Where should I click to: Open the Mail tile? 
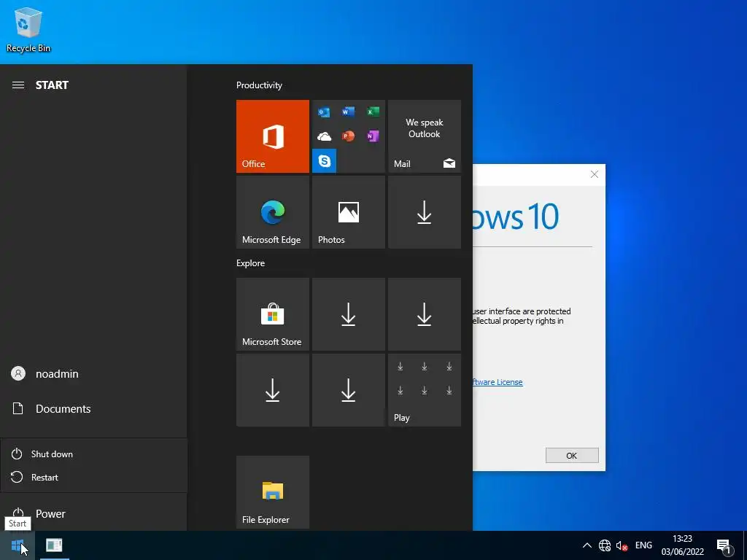coord(425,136)
